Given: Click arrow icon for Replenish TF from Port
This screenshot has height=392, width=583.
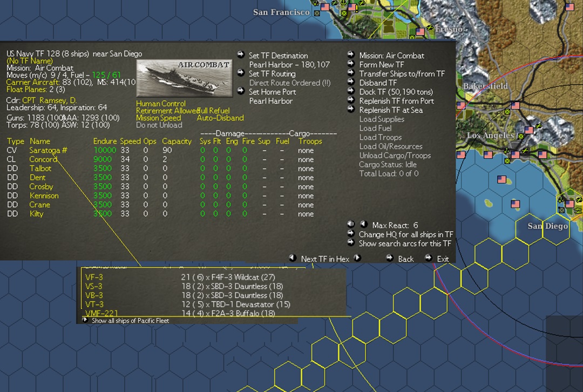Looking at the screenshot, I should point(351,100).
